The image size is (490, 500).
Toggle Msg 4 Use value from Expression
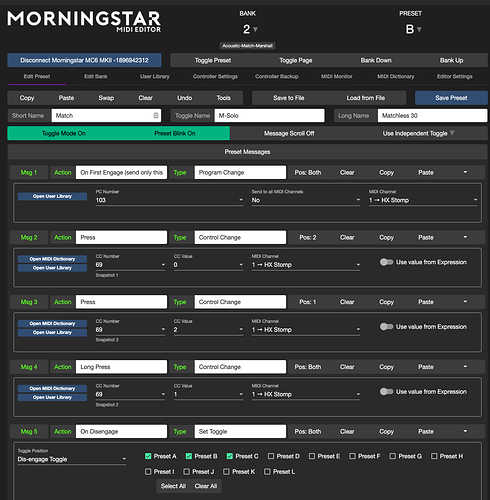coord(386,391)
